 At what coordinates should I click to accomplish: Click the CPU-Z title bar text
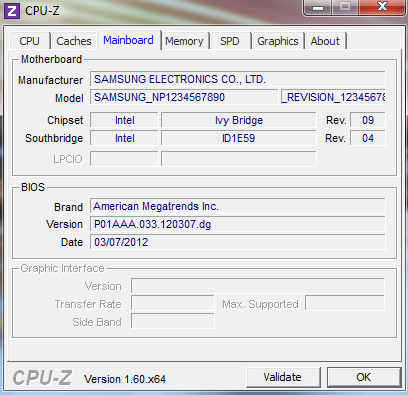[x=42, y=11]
